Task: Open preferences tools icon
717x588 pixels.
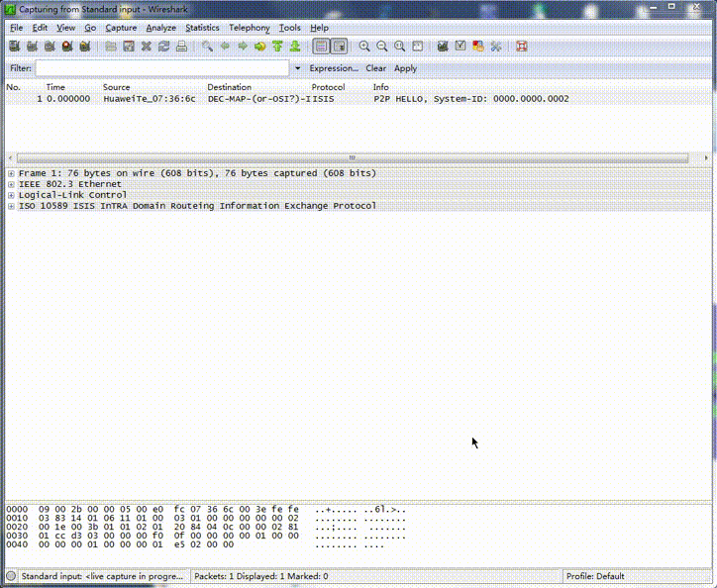Action: pos(496,47)
